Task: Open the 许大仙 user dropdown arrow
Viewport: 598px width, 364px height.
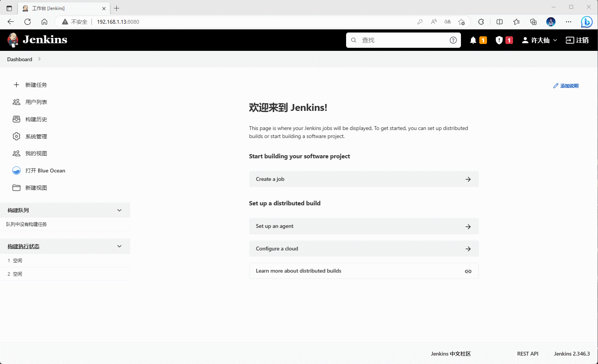Action: pyautogui.click(x=555, y=40)
